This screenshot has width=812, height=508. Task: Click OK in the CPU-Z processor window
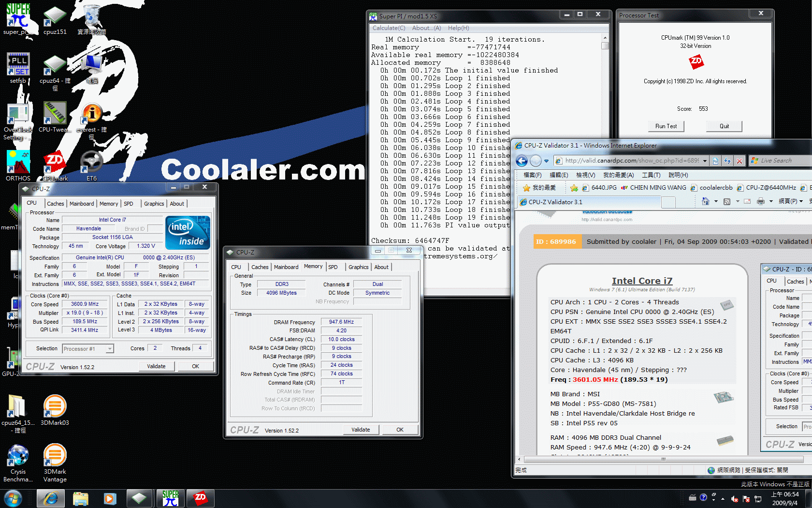[195, 366]
